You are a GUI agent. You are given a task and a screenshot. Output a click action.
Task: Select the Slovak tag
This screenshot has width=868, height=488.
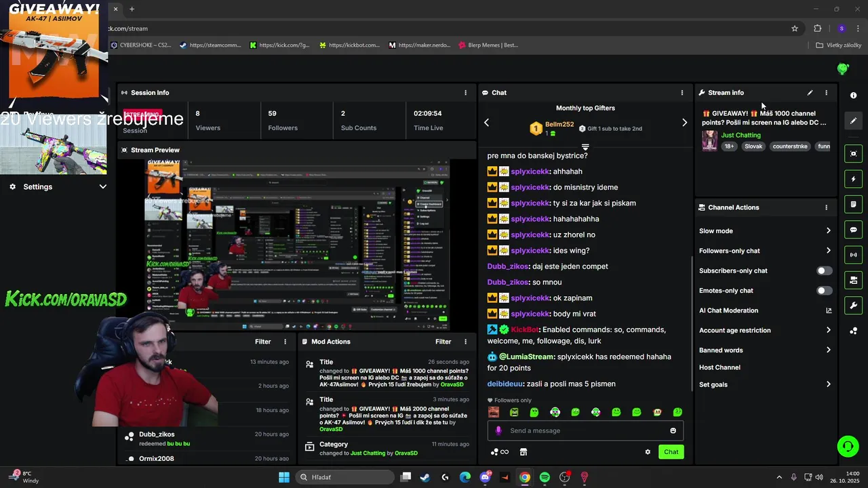tap(753, 146)
